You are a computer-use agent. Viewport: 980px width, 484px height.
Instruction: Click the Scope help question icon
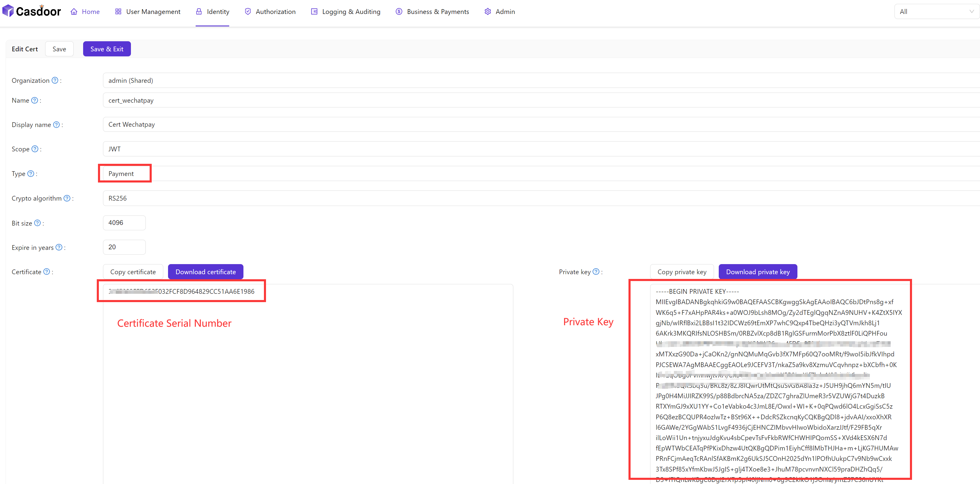[x=35, y=149]
